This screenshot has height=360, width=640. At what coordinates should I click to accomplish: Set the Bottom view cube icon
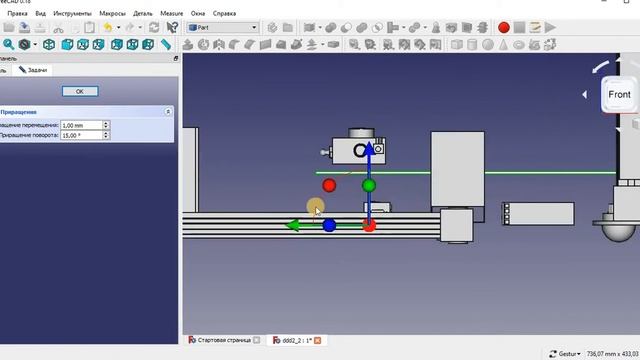[132, 44]
